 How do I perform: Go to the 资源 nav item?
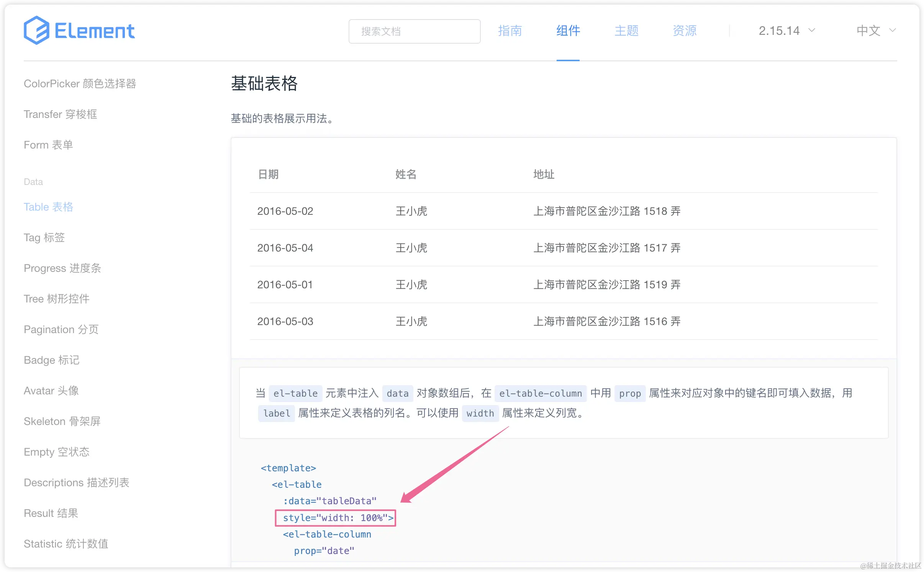(x=684, y=31)
